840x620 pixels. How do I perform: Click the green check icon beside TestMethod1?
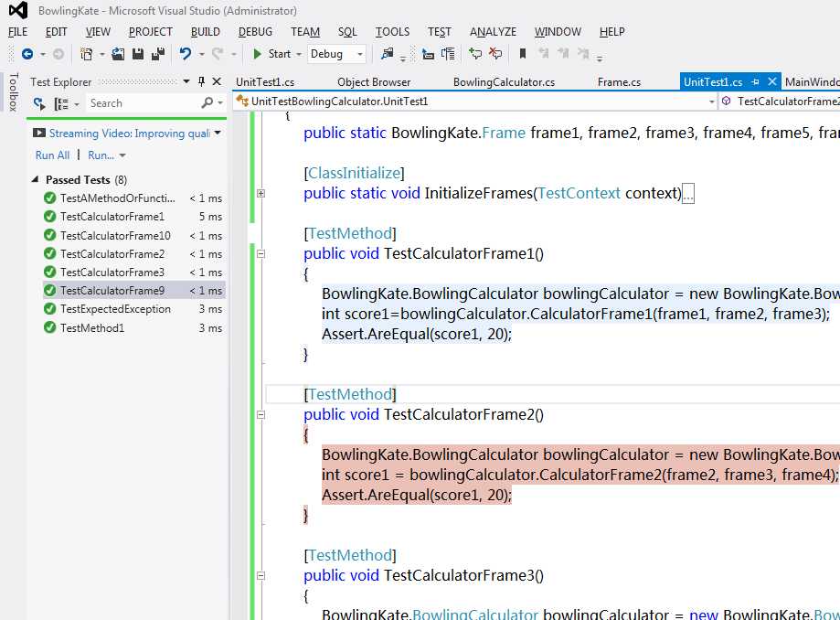point(50,327)
